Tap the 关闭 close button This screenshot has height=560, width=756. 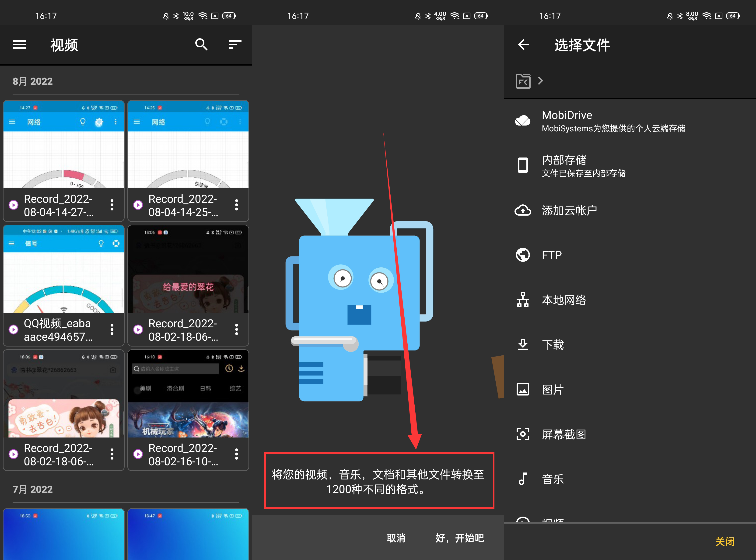tap(725, 541)
